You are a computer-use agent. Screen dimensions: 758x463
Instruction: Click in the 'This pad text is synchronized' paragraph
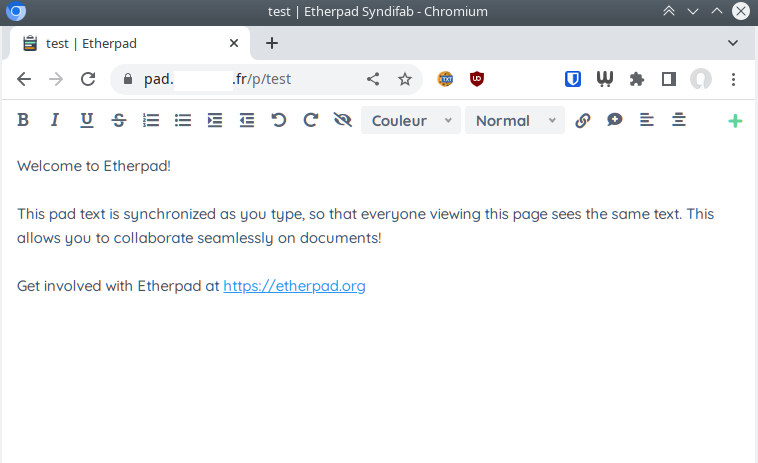coord(365,226)
